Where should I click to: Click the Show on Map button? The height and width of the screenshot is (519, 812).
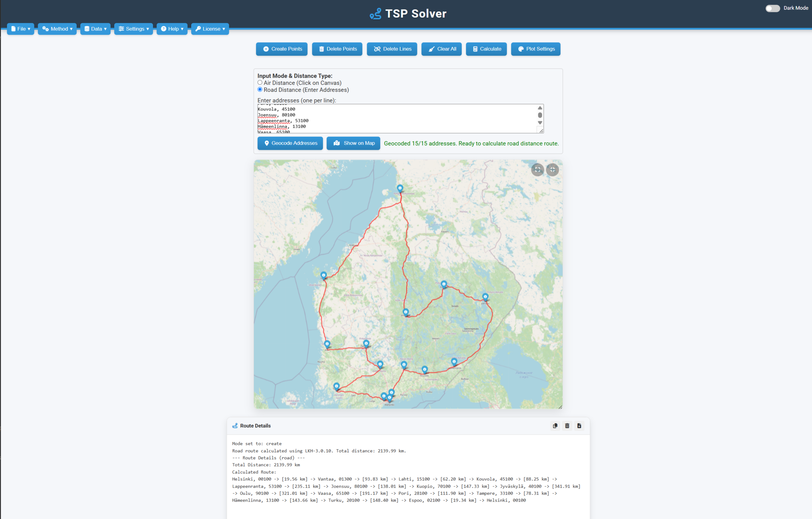click(x=353, y=143)
